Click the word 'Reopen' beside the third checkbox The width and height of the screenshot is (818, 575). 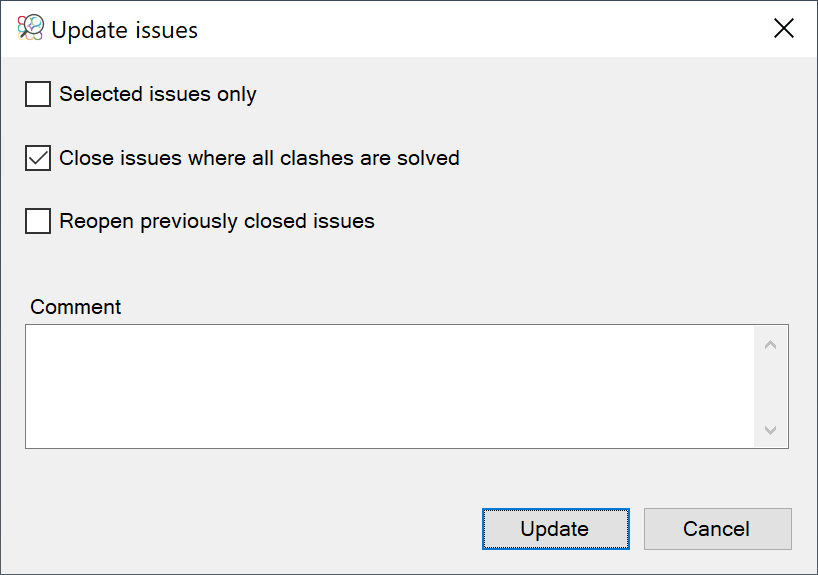pyautogui.click(x=97, y=222)
